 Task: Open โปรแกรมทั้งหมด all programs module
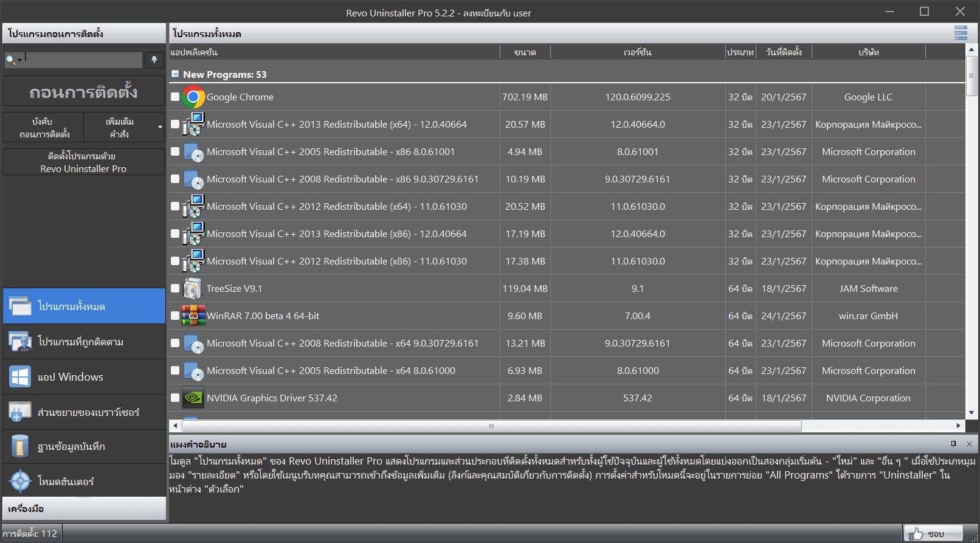(84, 306)
